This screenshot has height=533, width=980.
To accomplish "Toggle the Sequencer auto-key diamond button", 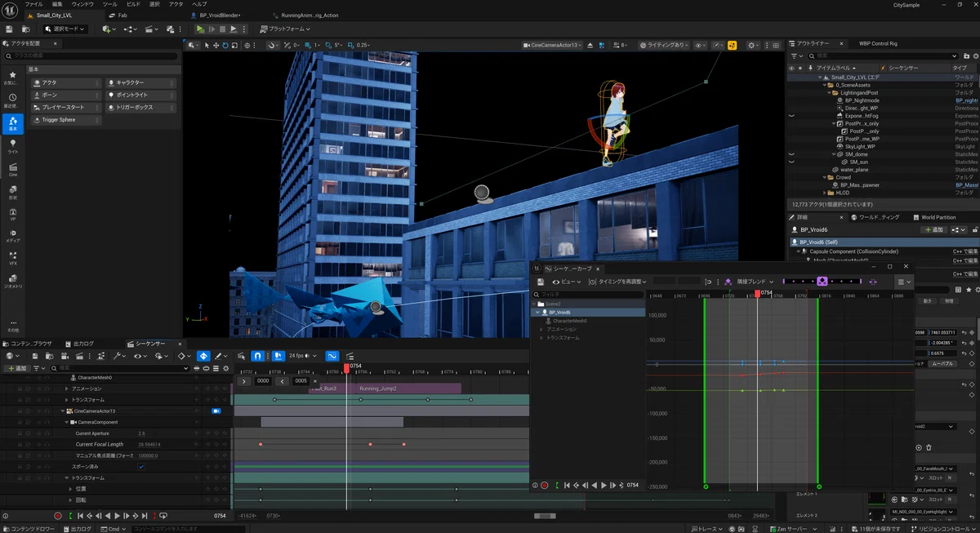I will coord(203,356).
